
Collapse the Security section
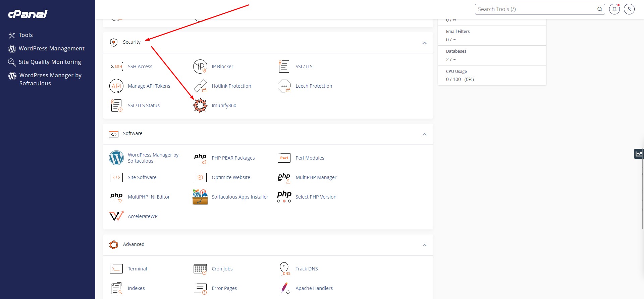424,43
